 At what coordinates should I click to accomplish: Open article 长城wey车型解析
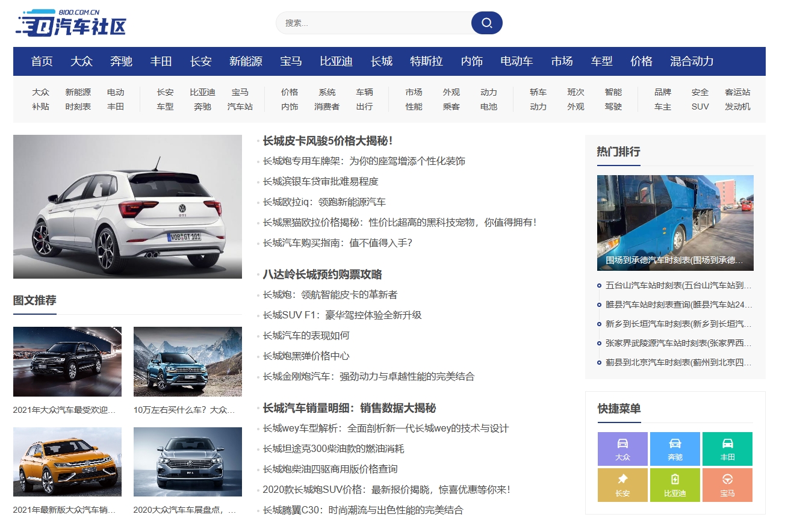coord(385,428)
